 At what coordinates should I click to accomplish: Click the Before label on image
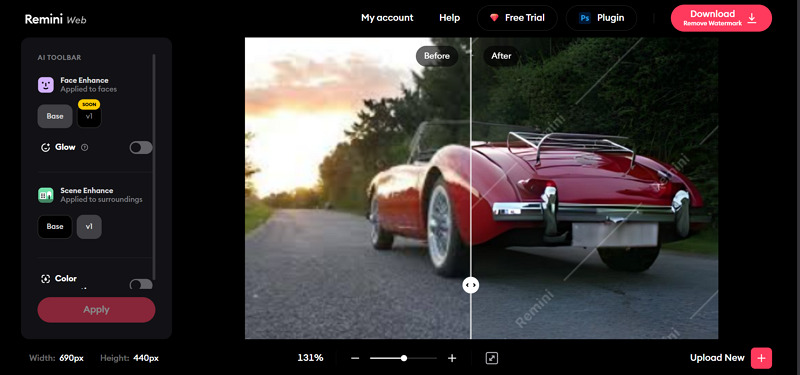pos(437,56)
